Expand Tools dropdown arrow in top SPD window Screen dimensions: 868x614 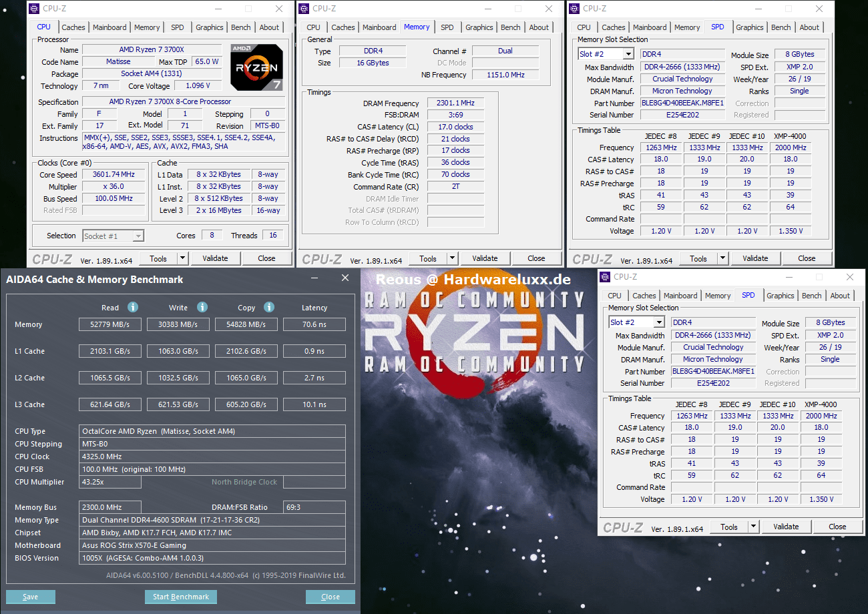(722, 258)
